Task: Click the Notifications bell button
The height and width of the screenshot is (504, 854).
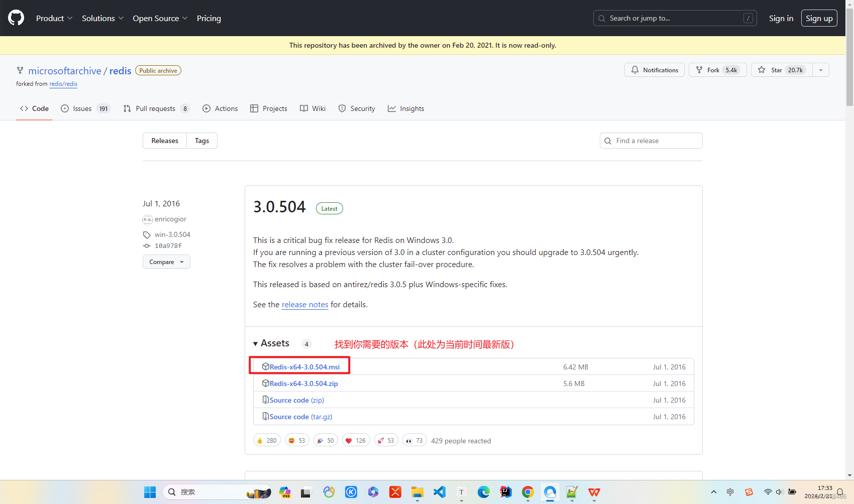Action: [x=655, y=70]
